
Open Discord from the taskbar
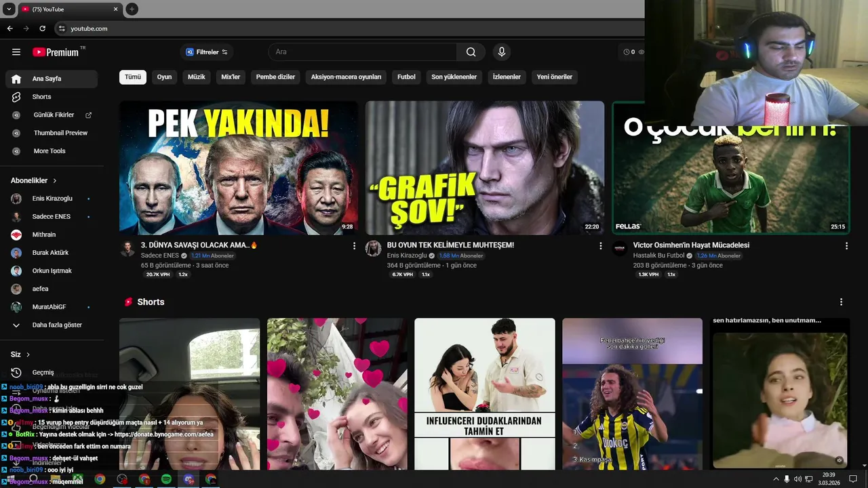(189, 479)
